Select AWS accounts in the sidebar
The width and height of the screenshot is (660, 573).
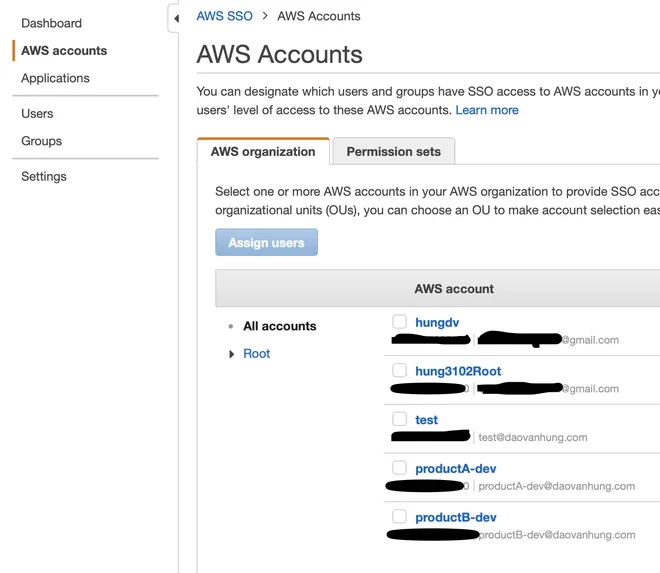point(64,51)
